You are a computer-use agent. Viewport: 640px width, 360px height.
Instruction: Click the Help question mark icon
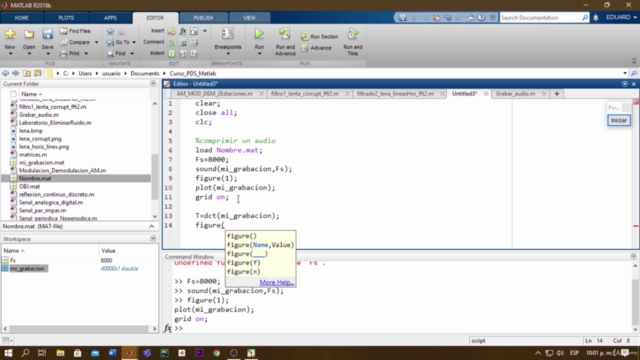click(x=481, y=18)
